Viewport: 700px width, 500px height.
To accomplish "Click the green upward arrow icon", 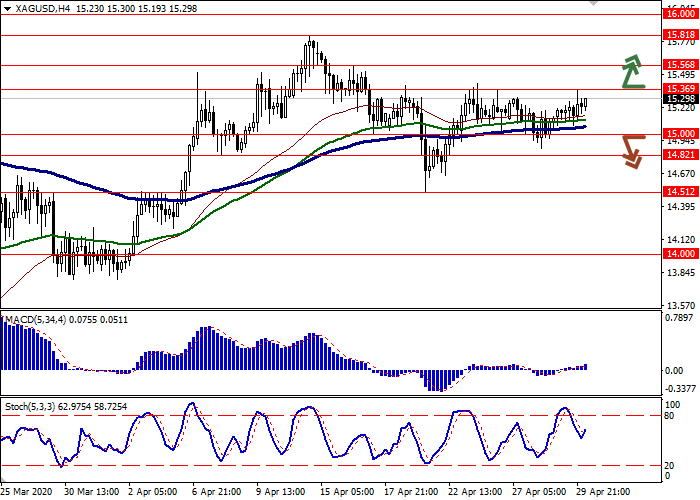I will (x=631, y=72).
